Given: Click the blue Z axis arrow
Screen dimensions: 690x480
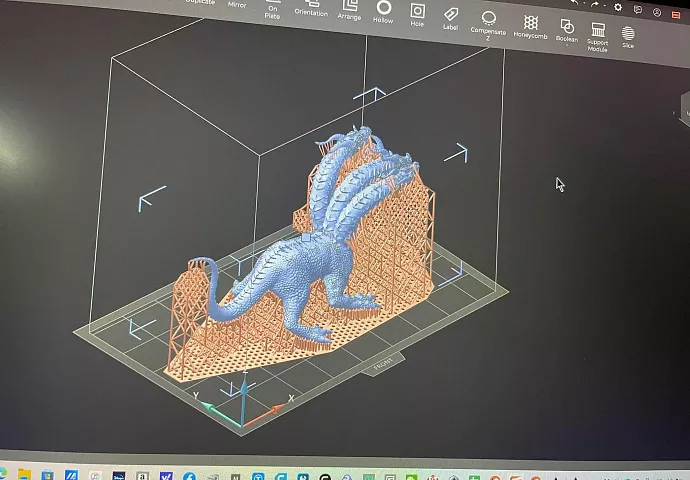Looking at the screenshot, I should pos(243,399).
